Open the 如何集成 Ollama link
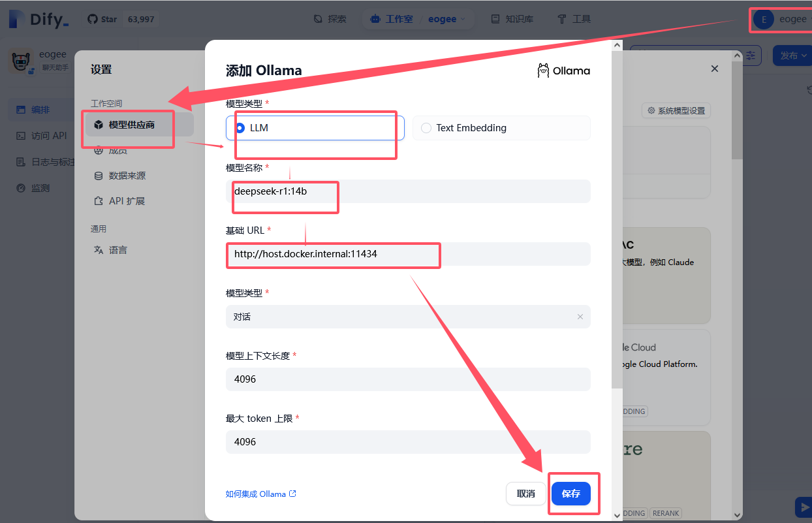This screenshot has width=812, height=523. (x=261, y=494)
